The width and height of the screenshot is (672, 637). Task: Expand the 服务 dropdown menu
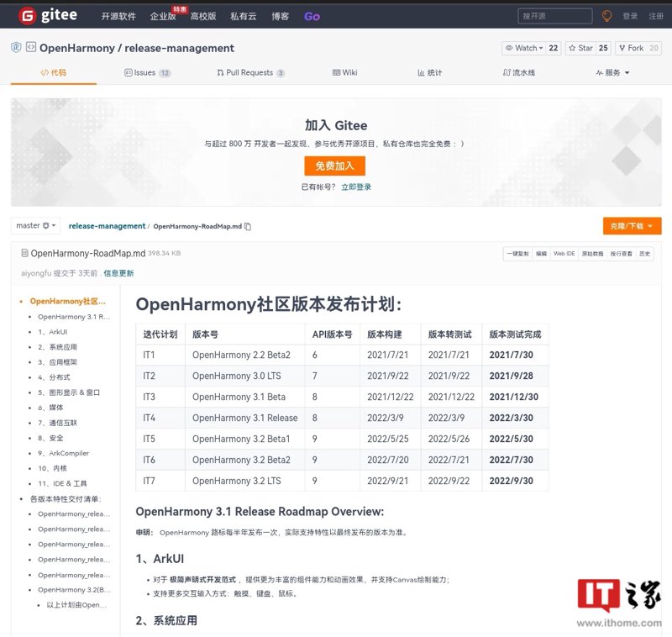(x=612, y=72)
